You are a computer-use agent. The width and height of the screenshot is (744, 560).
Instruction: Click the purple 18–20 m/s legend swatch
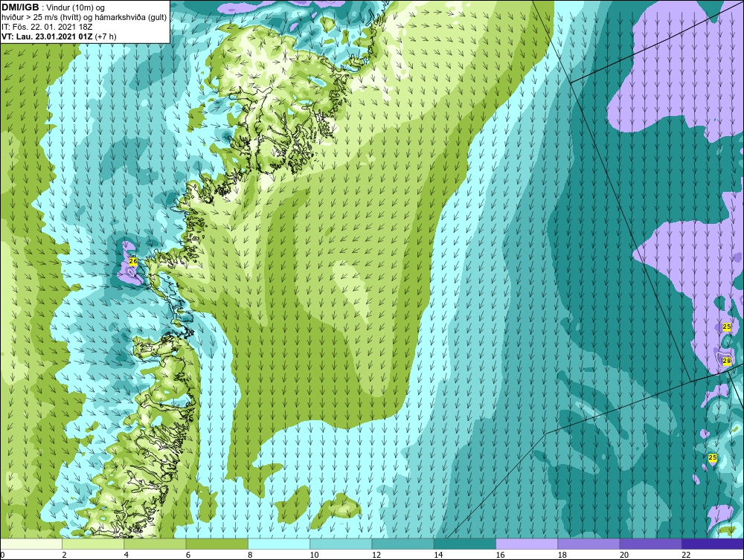tap(589, 544)
